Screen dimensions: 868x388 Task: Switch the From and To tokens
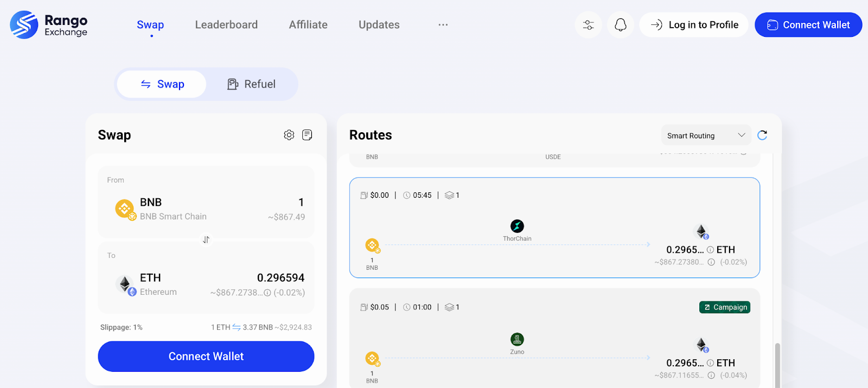pyautogui.click(x=206, y=240)
